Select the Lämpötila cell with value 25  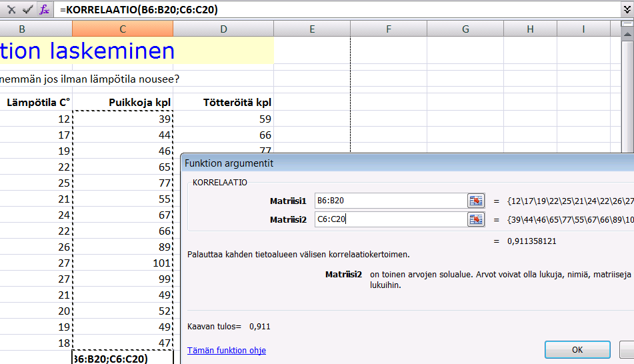point(36,183)
